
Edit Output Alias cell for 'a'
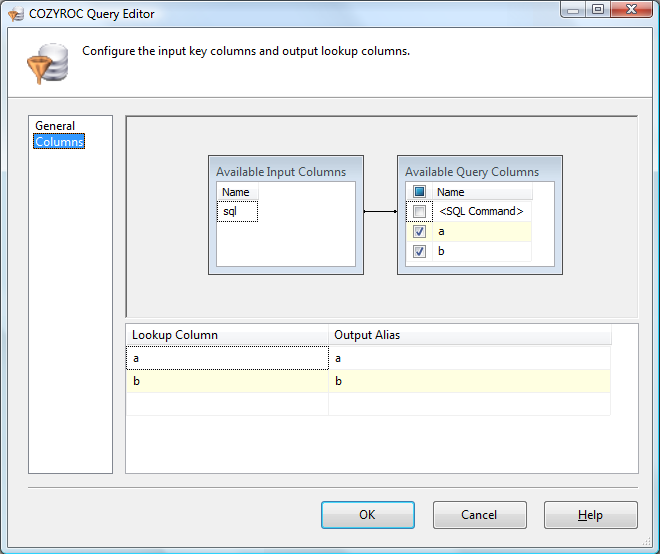click(469, 358)
